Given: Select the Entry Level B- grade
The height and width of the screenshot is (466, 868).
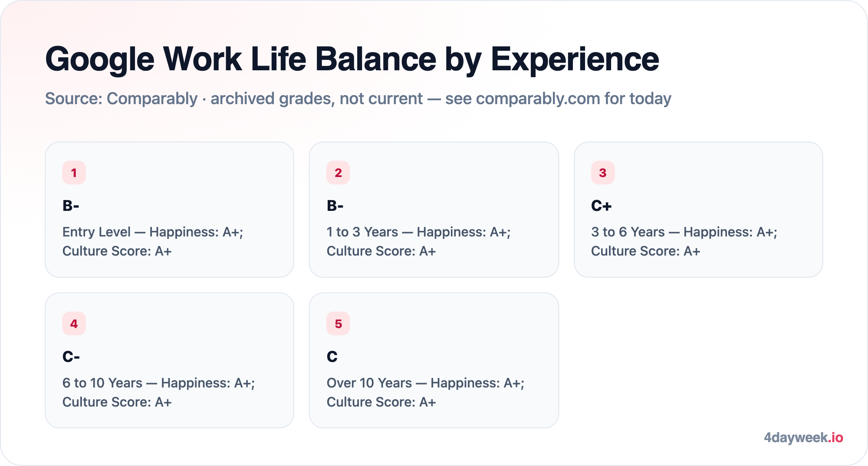Looking at the screenshot, I should (71, 206).
